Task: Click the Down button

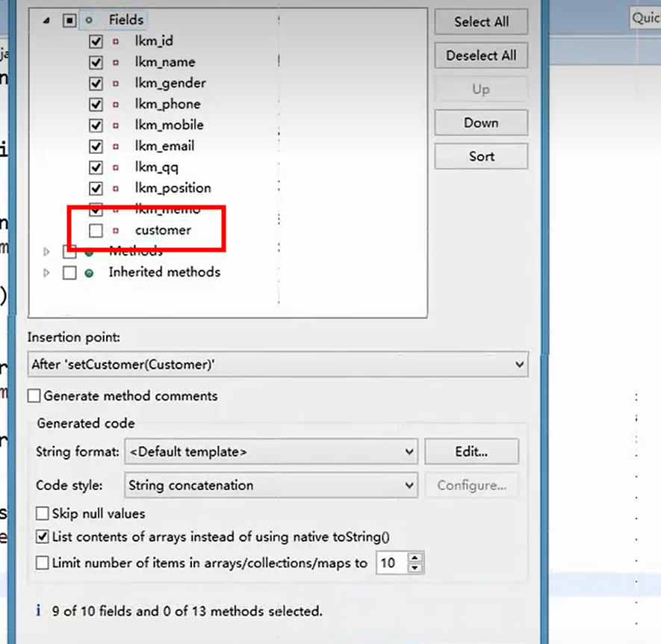Action: [x=481, y=123]
